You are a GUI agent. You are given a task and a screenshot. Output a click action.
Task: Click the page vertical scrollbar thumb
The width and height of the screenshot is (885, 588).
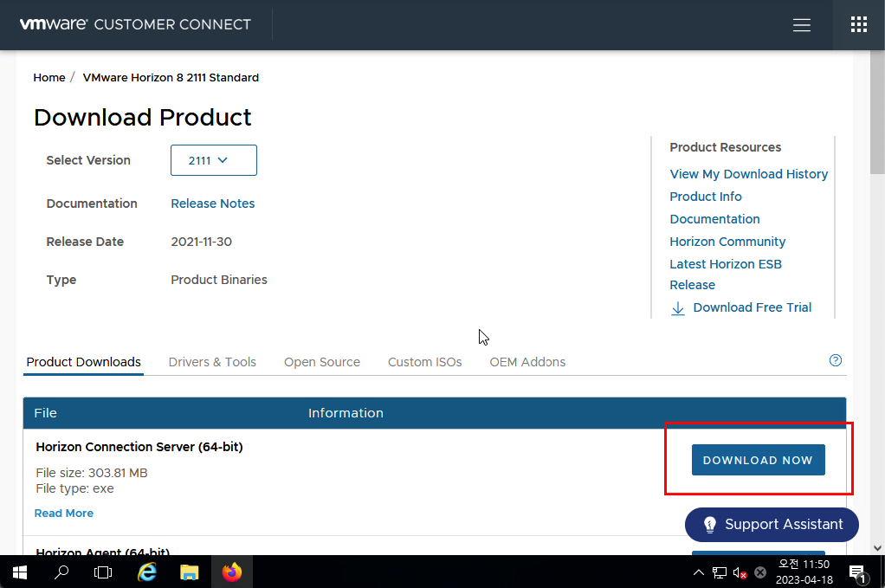coord(877,113)
